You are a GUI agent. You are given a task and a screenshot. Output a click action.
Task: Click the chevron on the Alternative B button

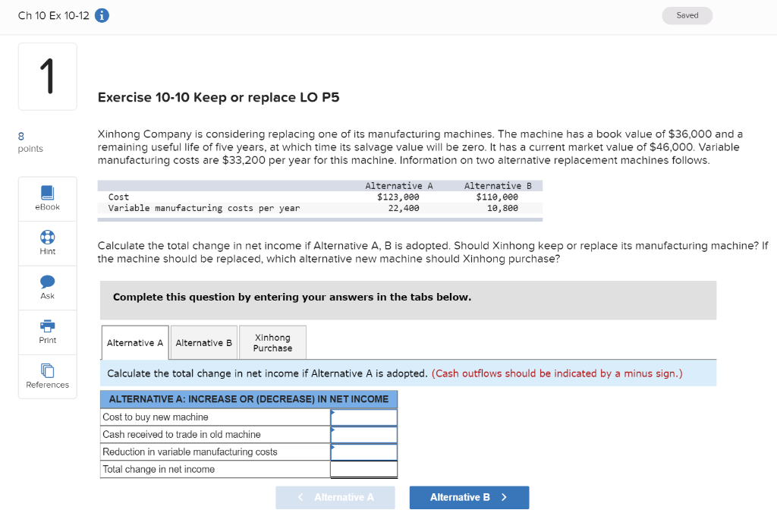click(x=504, y=497)
